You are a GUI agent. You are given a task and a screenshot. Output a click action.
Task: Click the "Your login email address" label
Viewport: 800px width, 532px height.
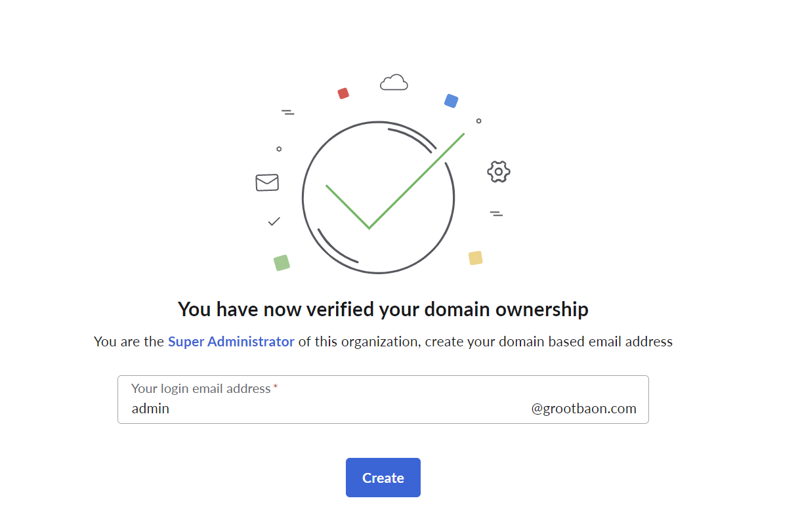click(201, 388)
